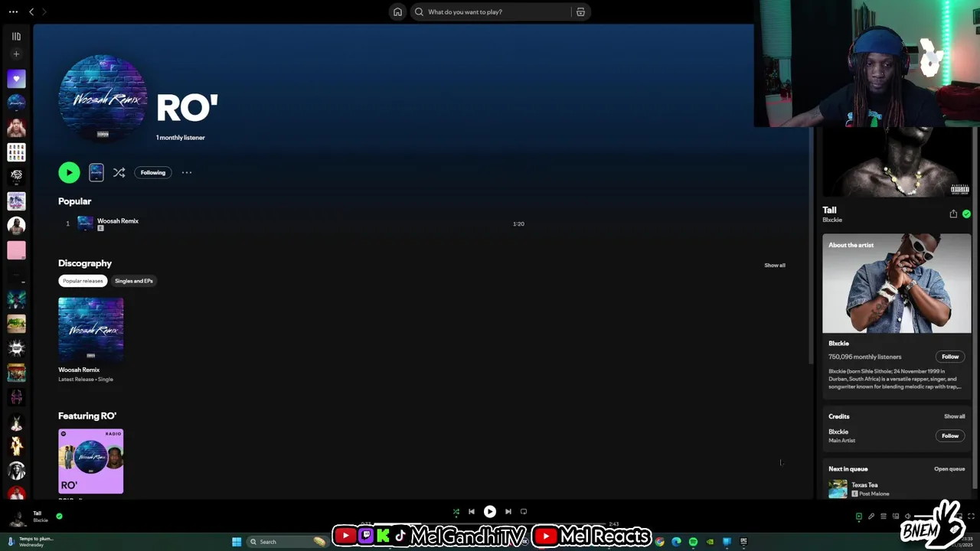The image size is (980, 551).
Task: Collapse Your Library via sidebar icon
Action: (x=16, y=36)
